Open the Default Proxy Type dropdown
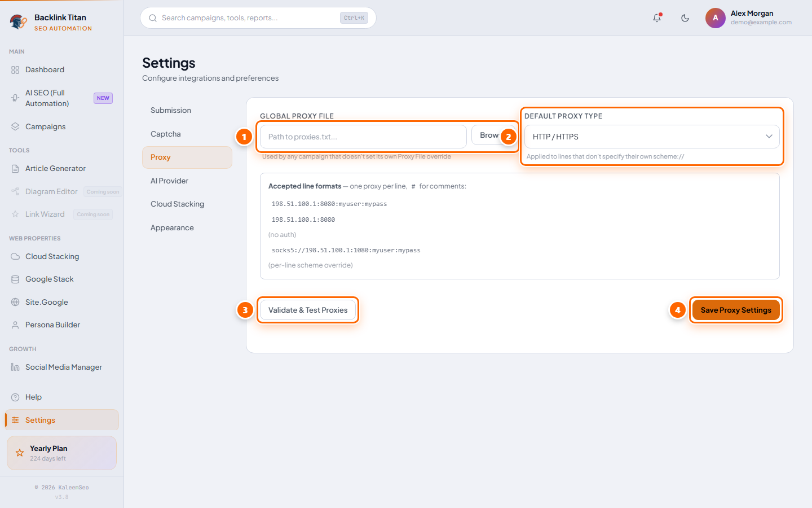Viewport: 812px width, 508px height. (x=652, y=137)
